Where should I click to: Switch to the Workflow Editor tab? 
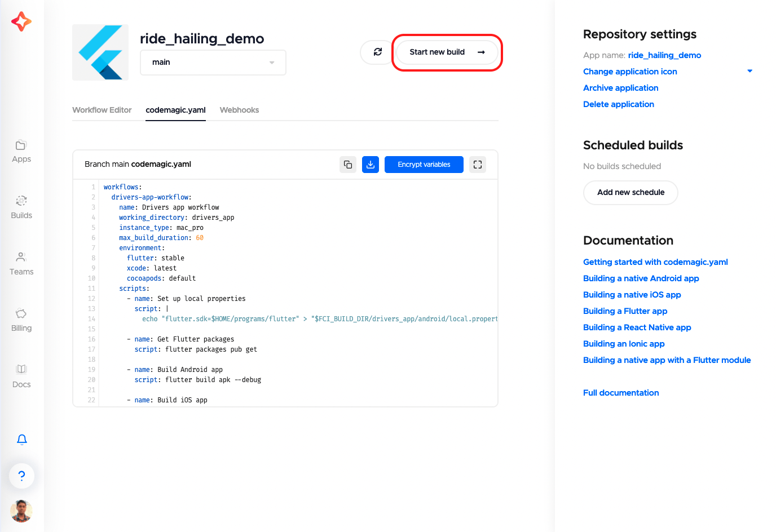pyautogui.click(x=102, y=110)
